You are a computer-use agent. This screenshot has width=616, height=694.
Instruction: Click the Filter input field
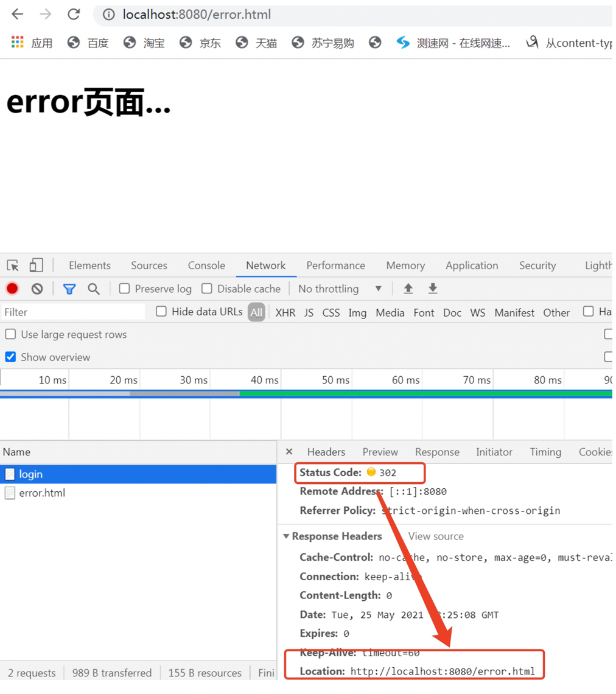coord(73,312)
